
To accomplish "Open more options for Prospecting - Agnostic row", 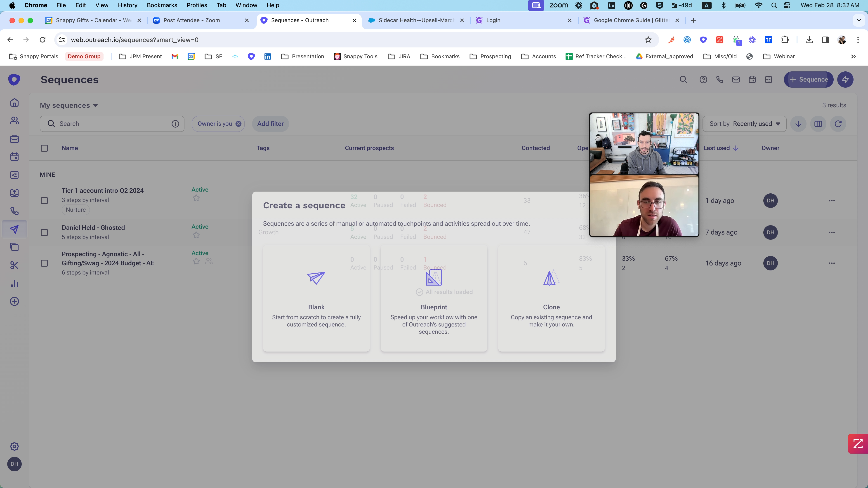I will [832, 263].
